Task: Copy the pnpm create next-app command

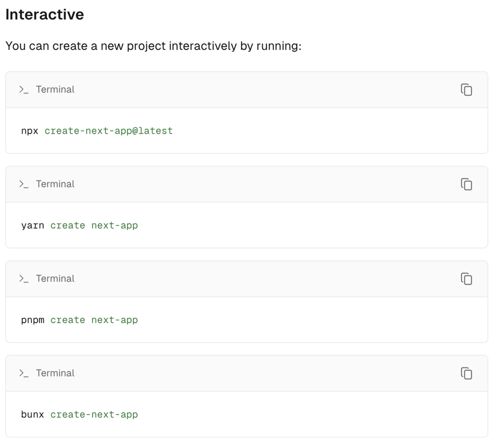Action: [466, 279]
